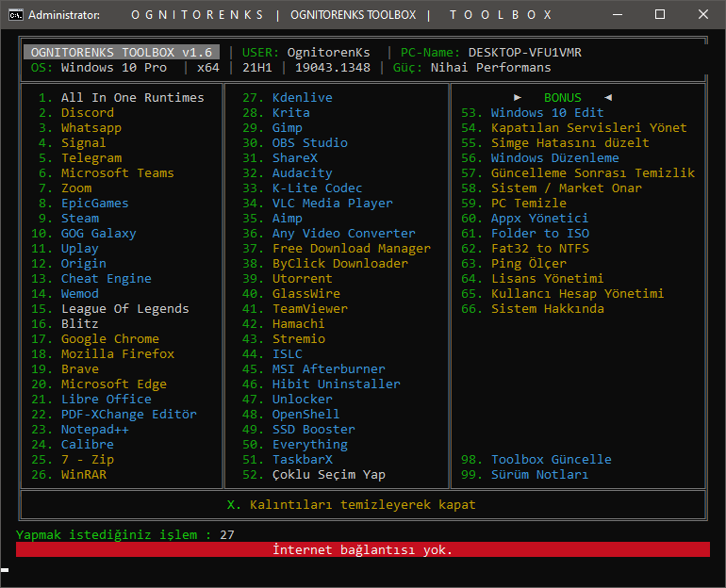726x588 pixels.
Task: Select 'VLC Media Player' option
Action: (333, 204)
